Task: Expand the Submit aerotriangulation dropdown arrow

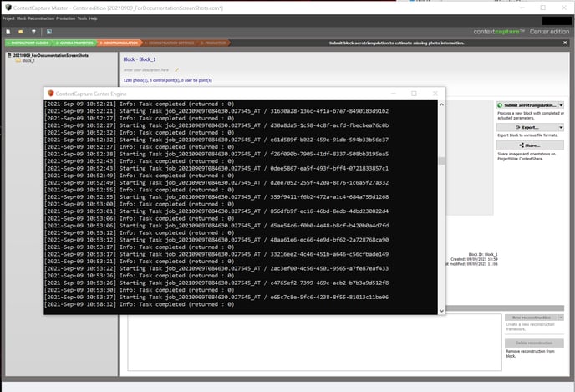Action: pyautogui.click(x=561, y=105)
